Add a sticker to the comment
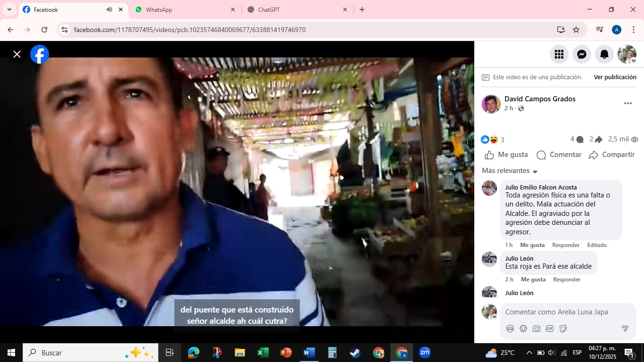 pos(563,329)
